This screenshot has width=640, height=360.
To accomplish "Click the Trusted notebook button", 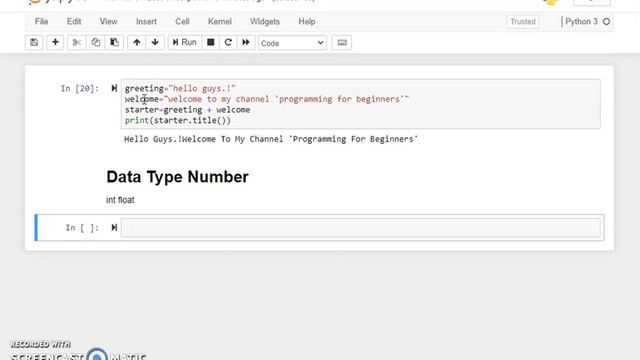I will point(523,22).
